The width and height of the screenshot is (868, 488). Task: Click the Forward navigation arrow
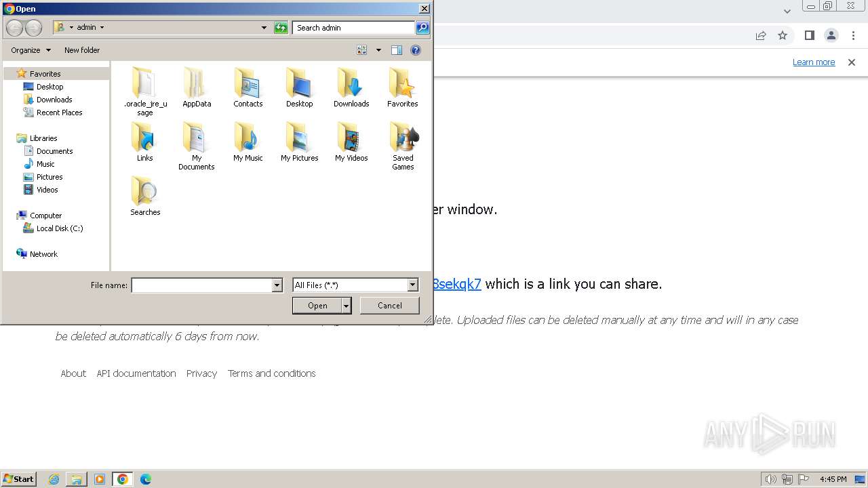pyautogui.click(x=33, y=28)
